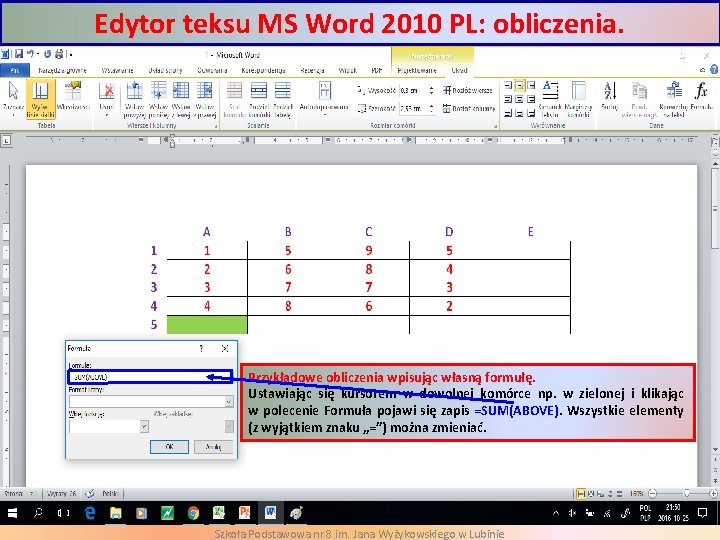Click the help ? button in Formuła dialog
This screenshot has height=540, width=720.
(201, 349)
